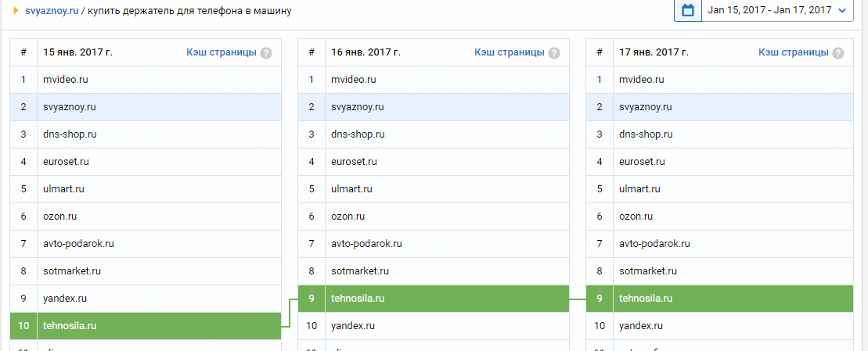Open Кэш страницы for 15 янв. 2017
868x351 pixels.
point(222,52)
